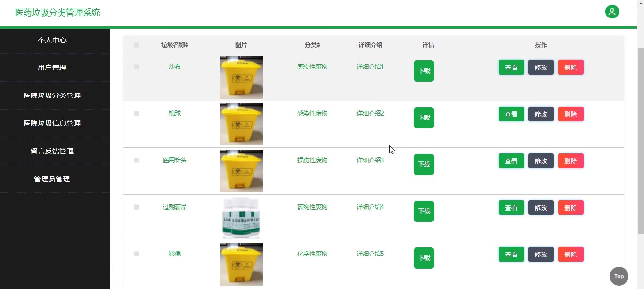Modify the 医用针头 record
This screenshot has width=644, height=289.
pyautogui.click(x=541, y=161)
